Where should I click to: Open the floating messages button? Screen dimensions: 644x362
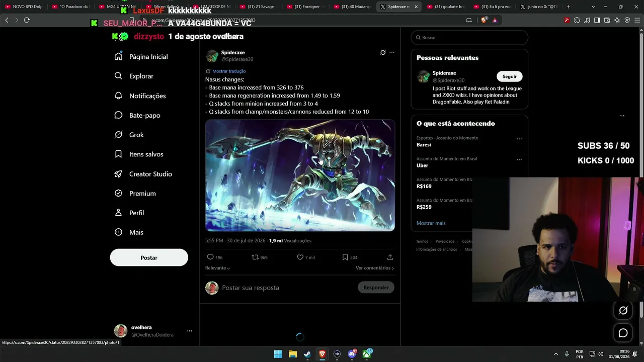623,333
